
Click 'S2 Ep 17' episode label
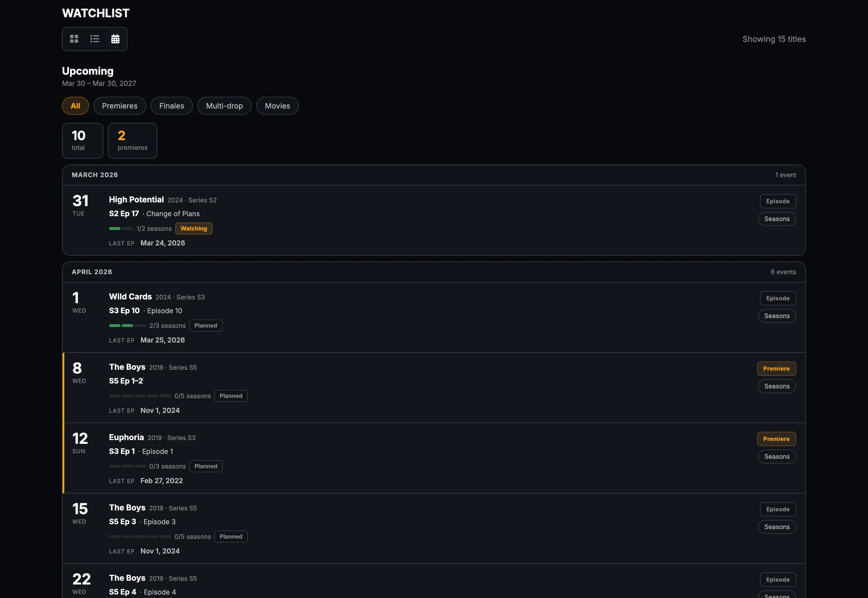(x=124, y=214)
